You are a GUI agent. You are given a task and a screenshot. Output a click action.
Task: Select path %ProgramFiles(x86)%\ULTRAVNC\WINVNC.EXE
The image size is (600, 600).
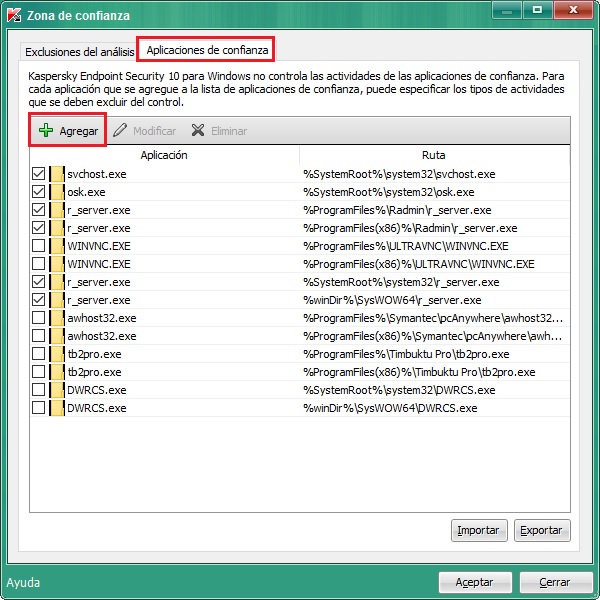coord(419,264)
